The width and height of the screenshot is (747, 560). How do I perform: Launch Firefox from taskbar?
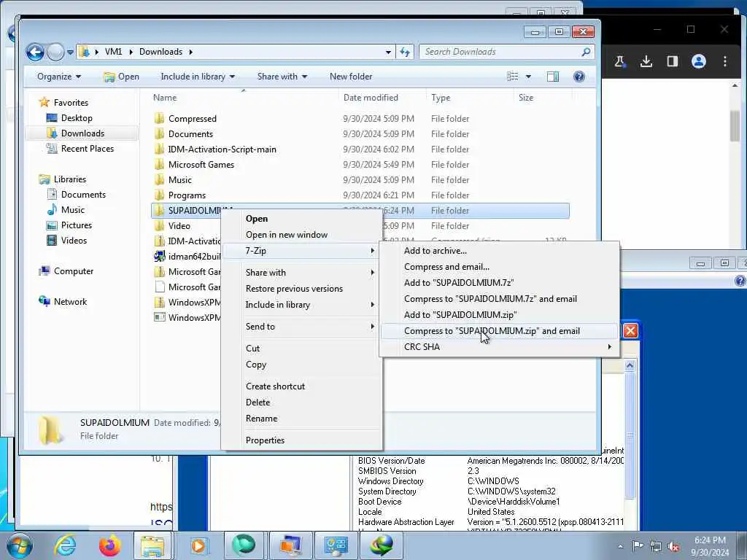[109, 545]
